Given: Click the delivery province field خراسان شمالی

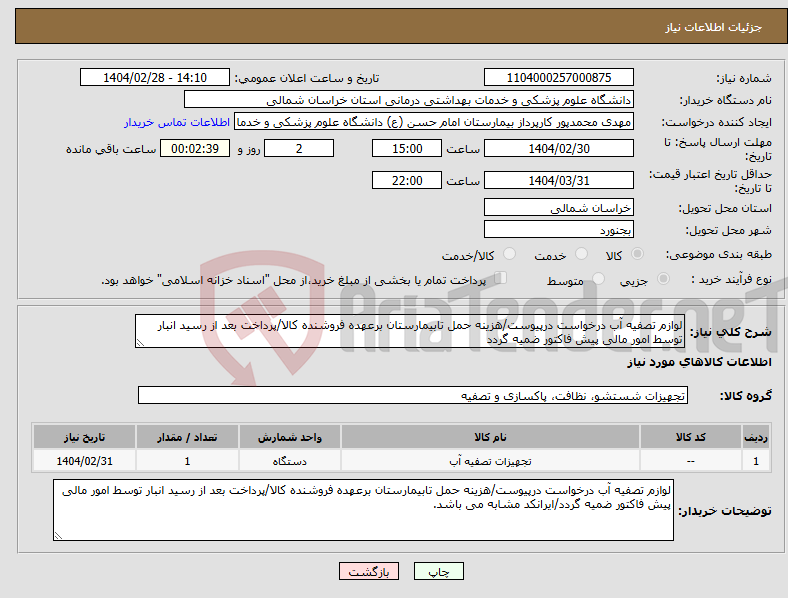Looking at the screenshot, I should click(x=558, y=207).
